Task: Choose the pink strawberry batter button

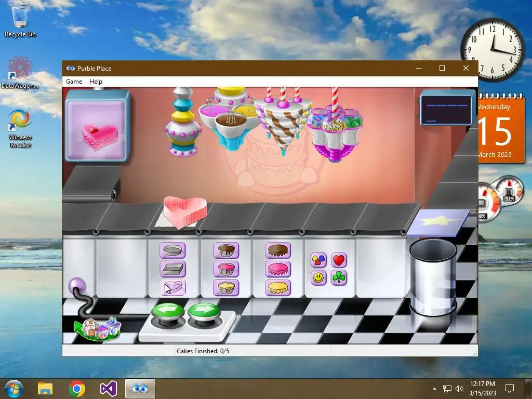Action: (226, 269)
